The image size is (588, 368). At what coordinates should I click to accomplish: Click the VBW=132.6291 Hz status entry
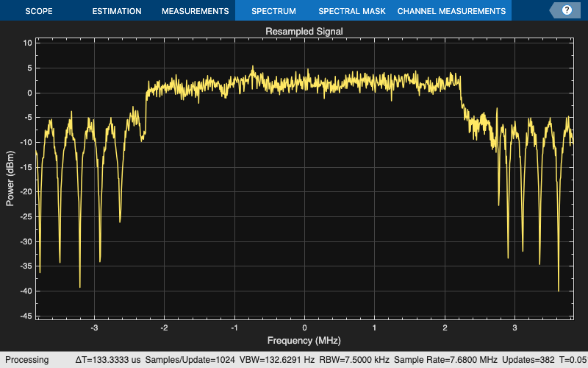[277, 360]
